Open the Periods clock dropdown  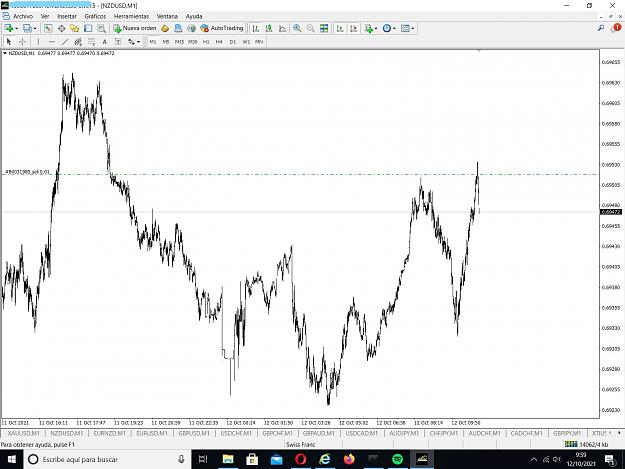389,28
